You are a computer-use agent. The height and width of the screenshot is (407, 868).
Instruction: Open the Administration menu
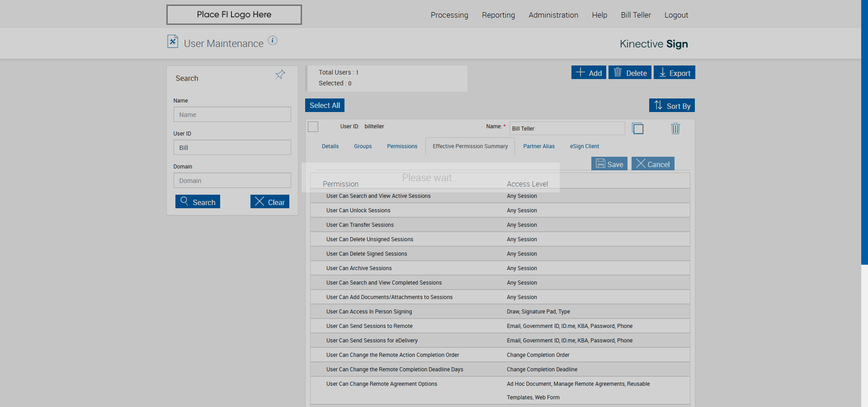(553, 15)
